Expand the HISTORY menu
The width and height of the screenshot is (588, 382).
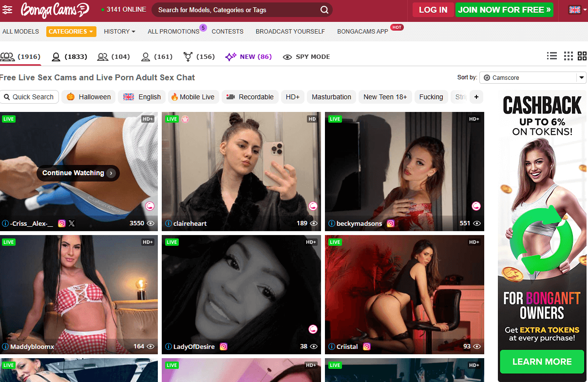(x=119, y=32)
